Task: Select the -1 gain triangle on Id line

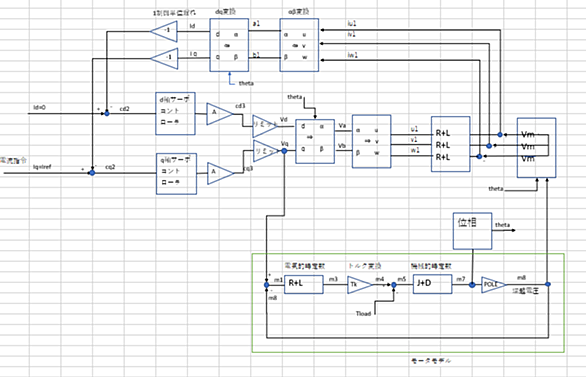Action: [164, 31]
